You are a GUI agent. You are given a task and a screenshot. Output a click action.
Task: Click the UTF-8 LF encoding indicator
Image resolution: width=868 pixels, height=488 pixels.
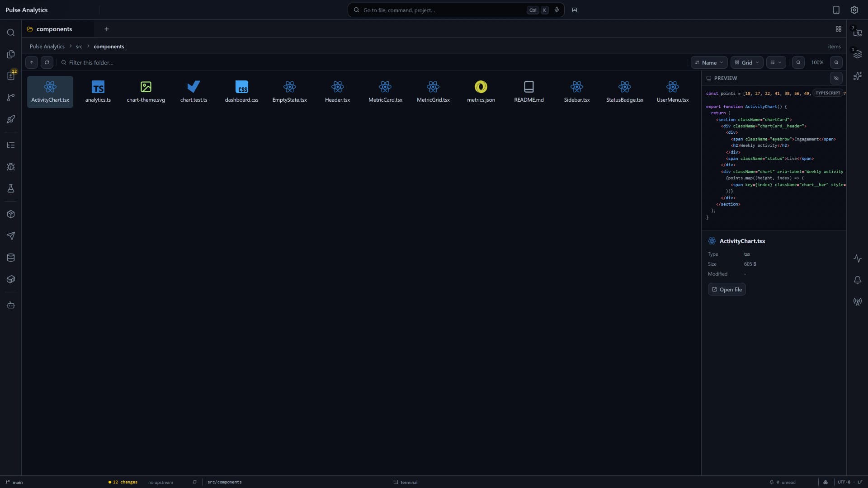(850, 482)
